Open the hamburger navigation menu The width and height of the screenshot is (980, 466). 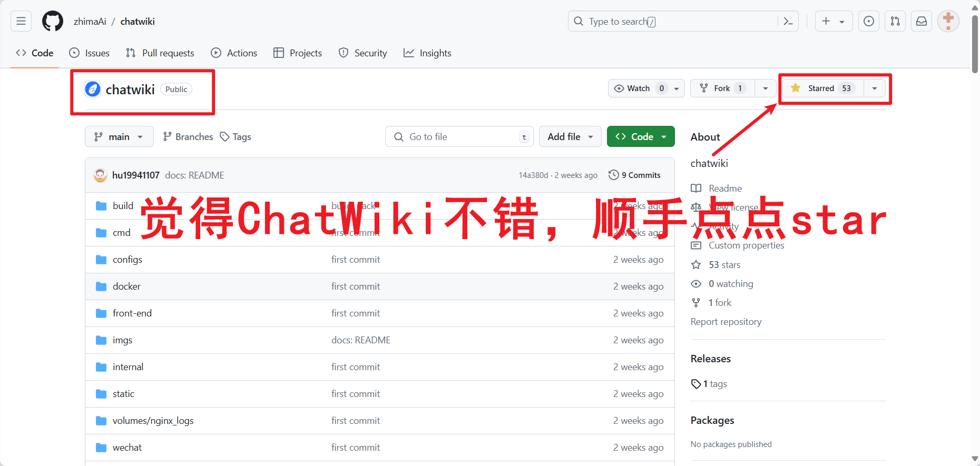(x=21, y=21)
